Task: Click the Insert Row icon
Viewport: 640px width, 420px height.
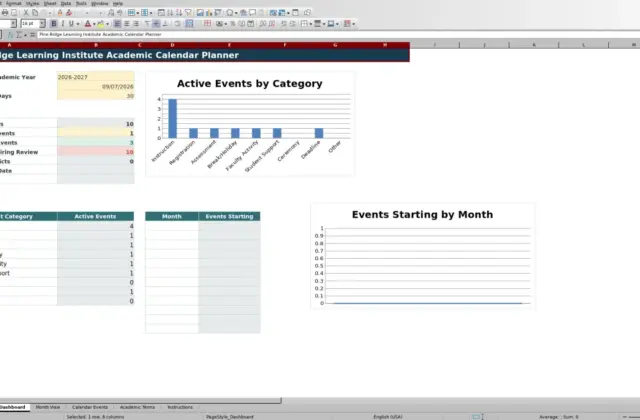Action: click(x=131, y=13)
